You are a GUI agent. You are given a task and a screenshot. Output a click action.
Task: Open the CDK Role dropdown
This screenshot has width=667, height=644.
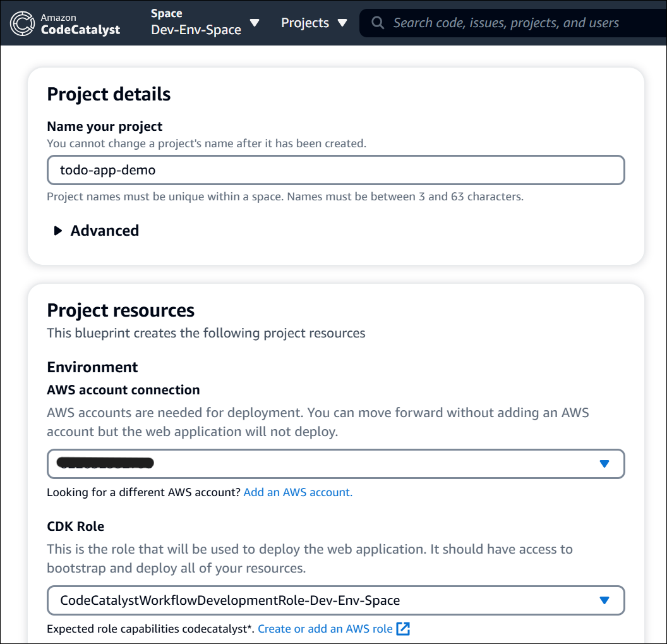tap(335, 600)
